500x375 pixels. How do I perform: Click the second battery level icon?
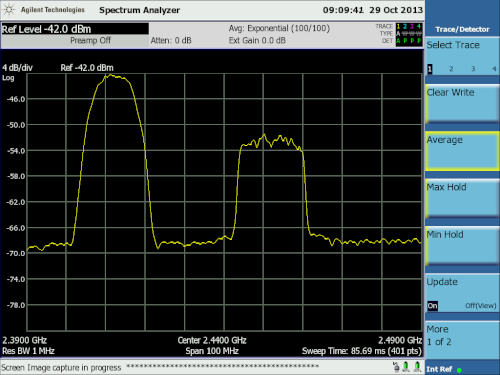click(x=417, y=367)
